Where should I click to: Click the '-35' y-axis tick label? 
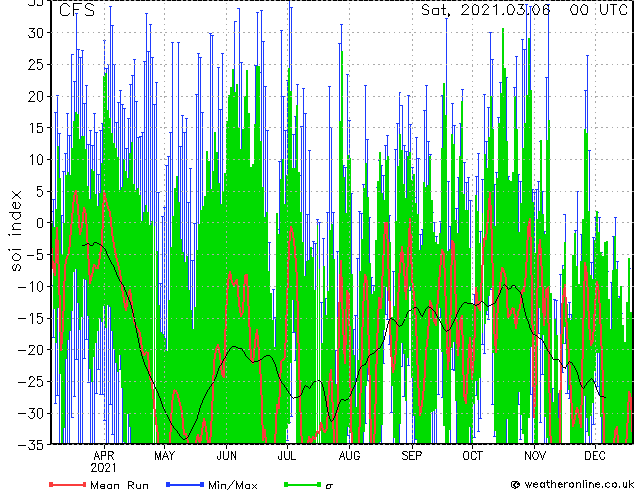31,445
